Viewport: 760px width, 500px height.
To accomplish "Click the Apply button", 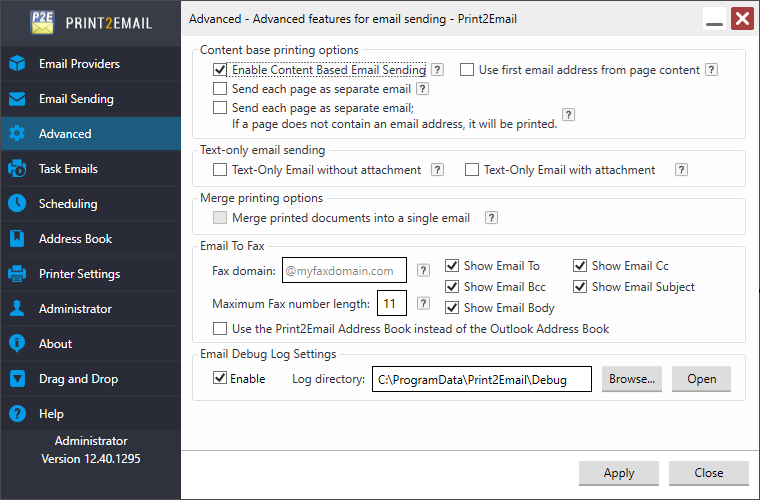I will point(619,473).
